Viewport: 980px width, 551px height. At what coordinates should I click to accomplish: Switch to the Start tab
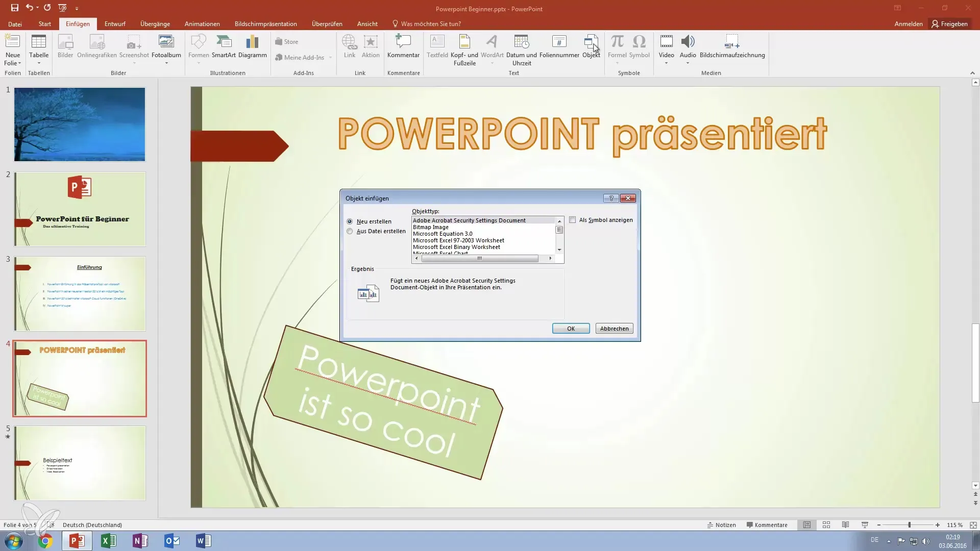pyautogui.click(x=44, y=24)
